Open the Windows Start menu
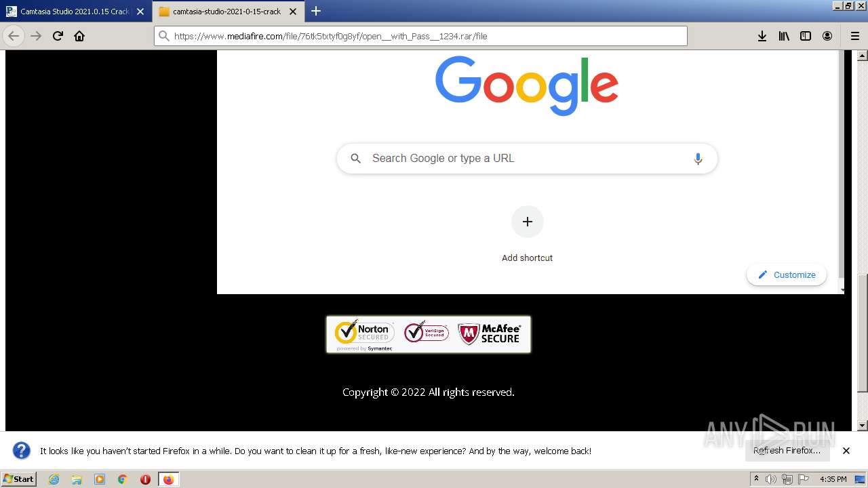Viewport: 868px width, 488px height. coord(19,479)
